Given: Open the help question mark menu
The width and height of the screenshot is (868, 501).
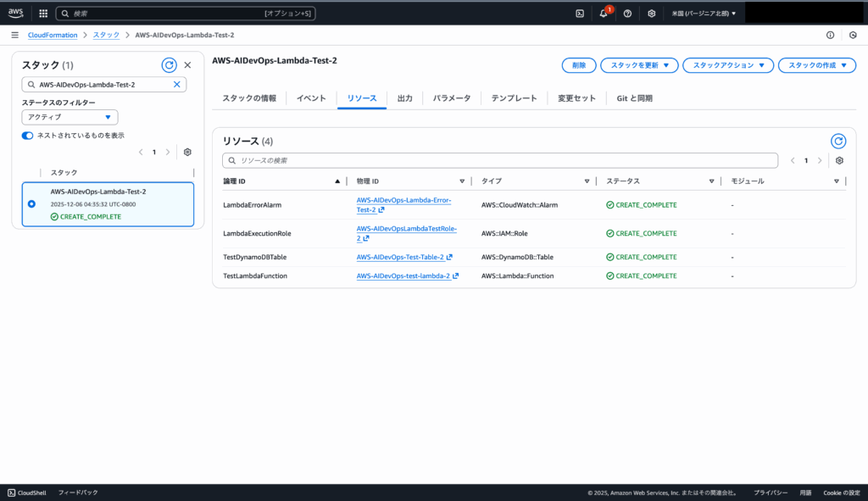Looking at the screenshot, I should (x=627, y=14).
